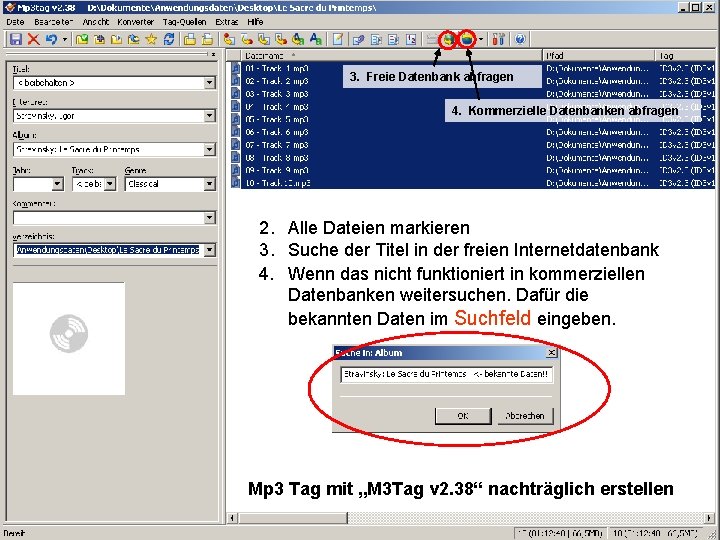720x540 pixels.
Task: Select file row 02 - Track 2.mp3
Action: 473,81
